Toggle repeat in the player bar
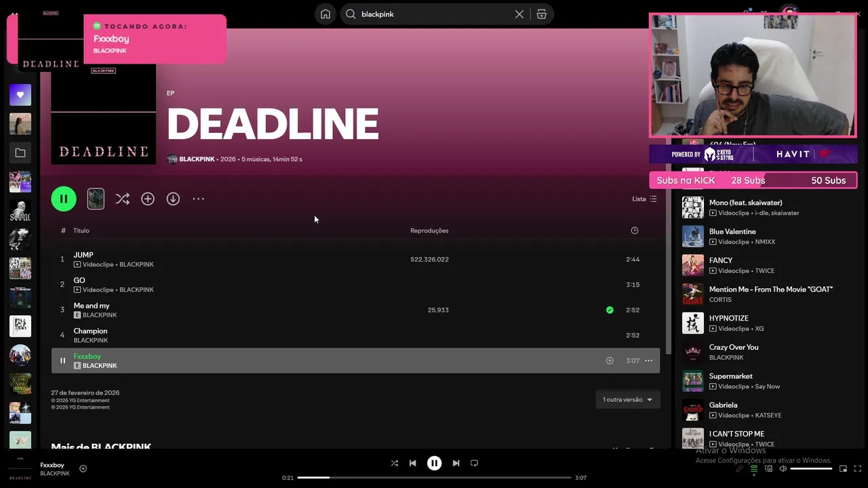Screen dimensions: 868x488 [x=474, y=463]
